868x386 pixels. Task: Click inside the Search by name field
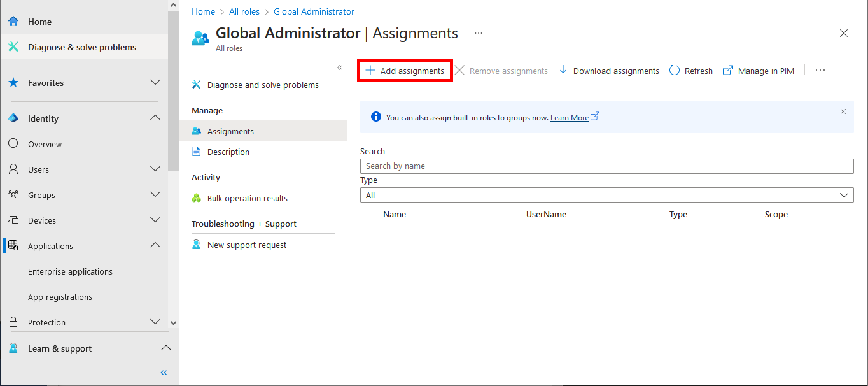(606, 166)
